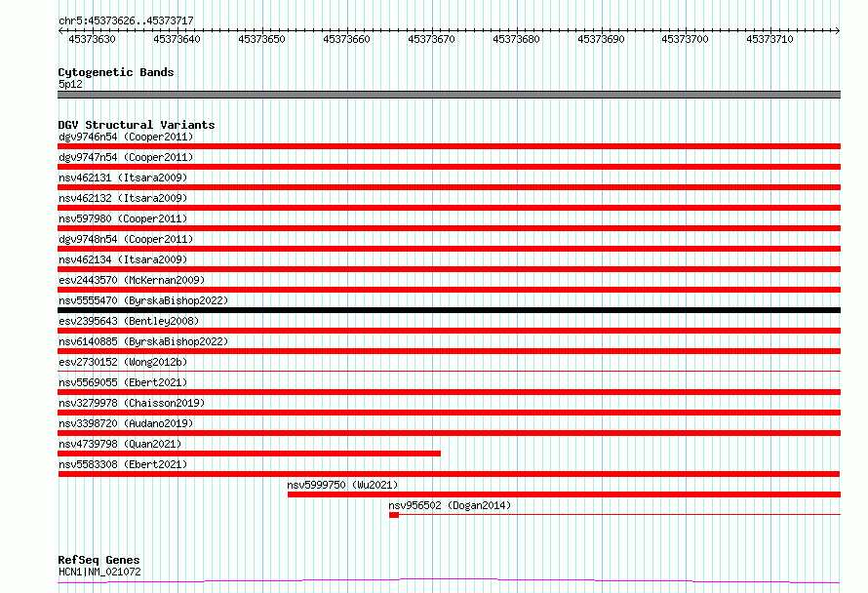Select nsv6140885 (ByrskaBishop2022) label
868x593 pixels.
pos(143,341)
